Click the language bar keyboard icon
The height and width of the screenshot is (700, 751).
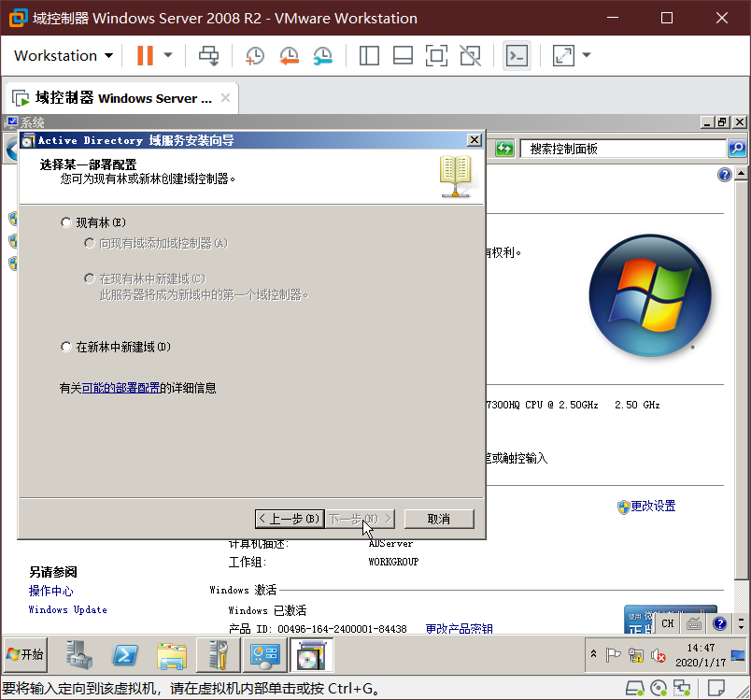click(693, 623)
